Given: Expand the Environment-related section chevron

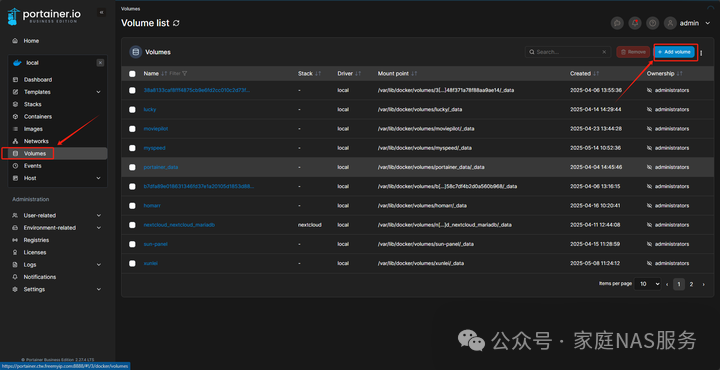Looking at the screenshot, I should pos(98,228).
